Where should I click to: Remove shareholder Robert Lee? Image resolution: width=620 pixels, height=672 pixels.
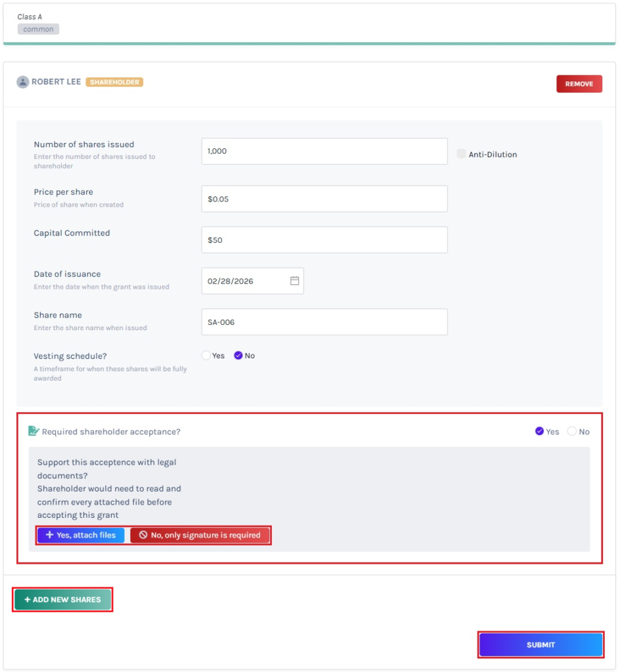tap(579, 83)
